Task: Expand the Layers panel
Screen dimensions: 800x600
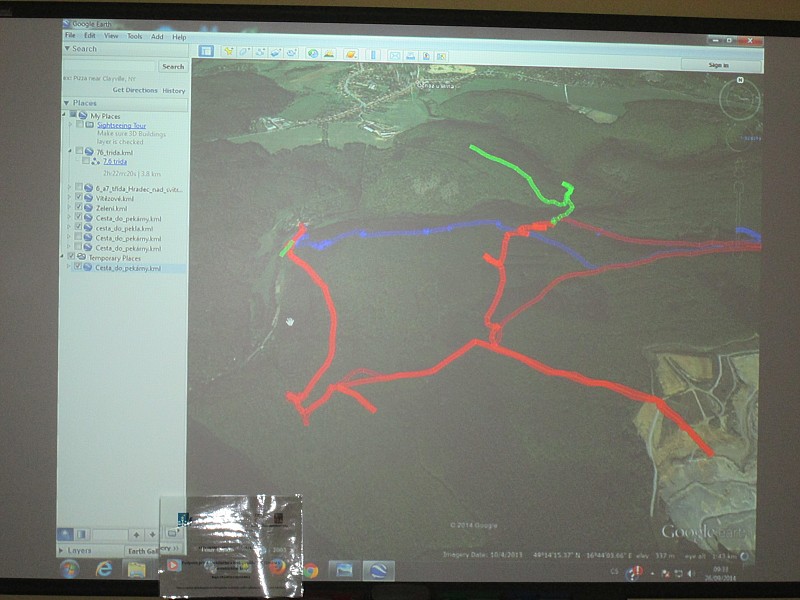Action: coord(62,550)
